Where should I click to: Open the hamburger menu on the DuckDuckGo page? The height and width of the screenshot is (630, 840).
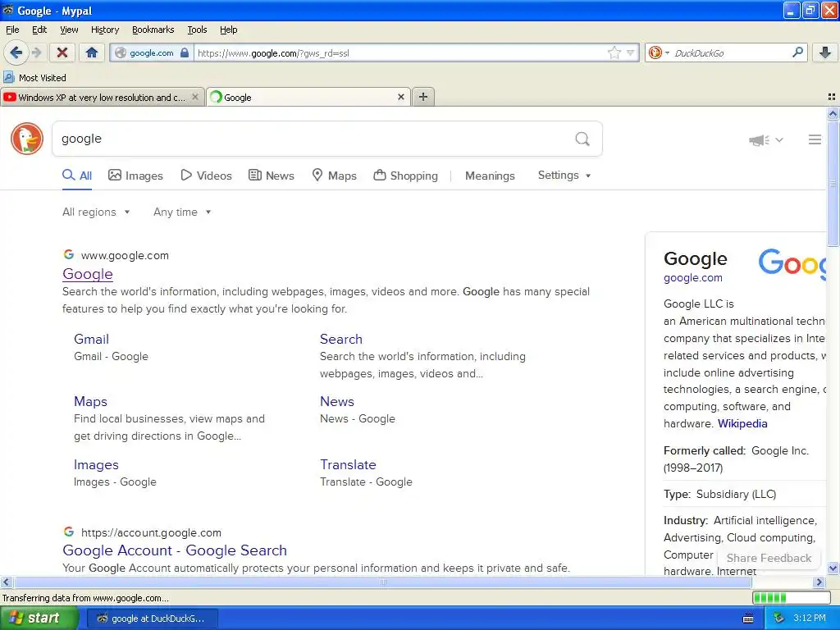tap(815, 139)
